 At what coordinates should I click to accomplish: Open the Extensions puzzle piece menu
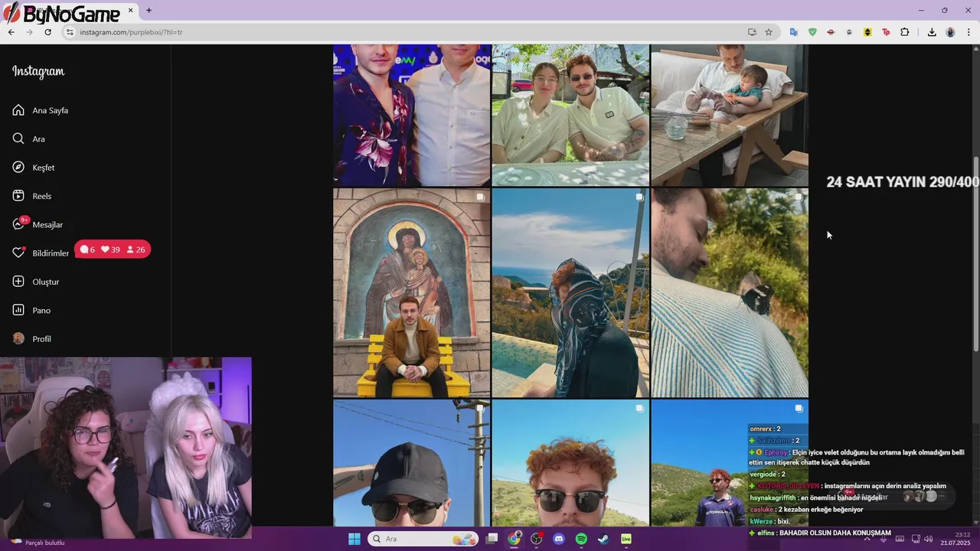(x=905, y=32)
